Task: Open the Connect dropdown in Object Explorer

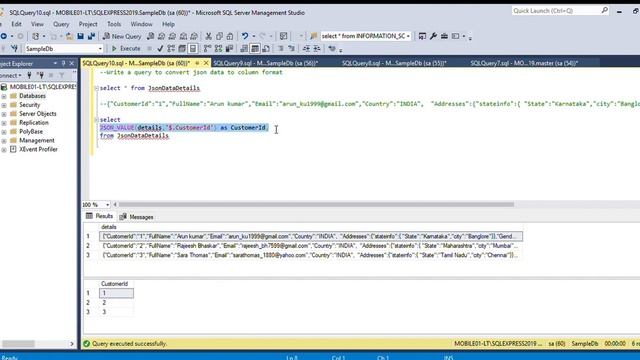Action: tap(11, 76)
